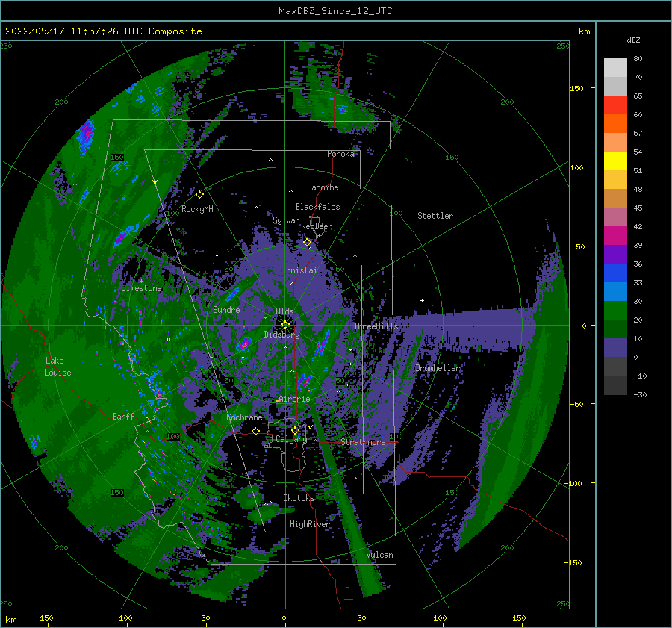This screenshot has width=672, height=628.
Task: Click the RockyMH label
Action: click(x=197, y=209)
